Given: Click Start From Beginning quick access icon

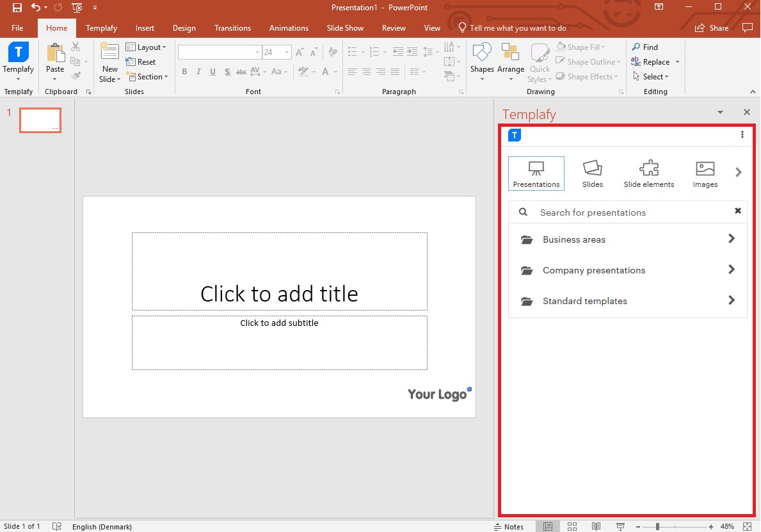Looking at the screenshot, I should [x=77, y=7].
